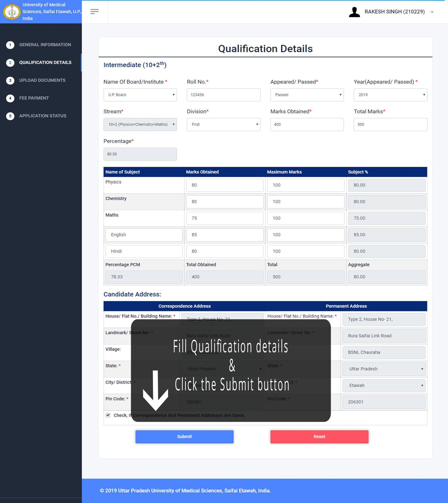The width and height of the screenshot is (448, 503).
Task: Click the red Reset button
Action: [319, 437]
